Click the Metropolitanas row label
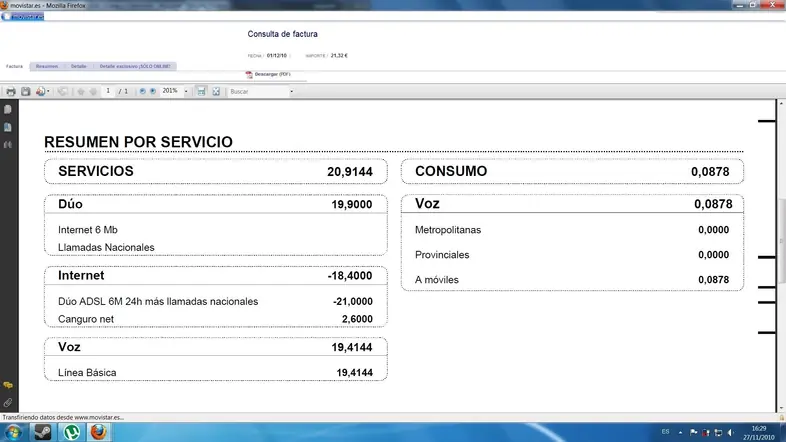This screenshot has width=786, height=442. pos(448,230)
